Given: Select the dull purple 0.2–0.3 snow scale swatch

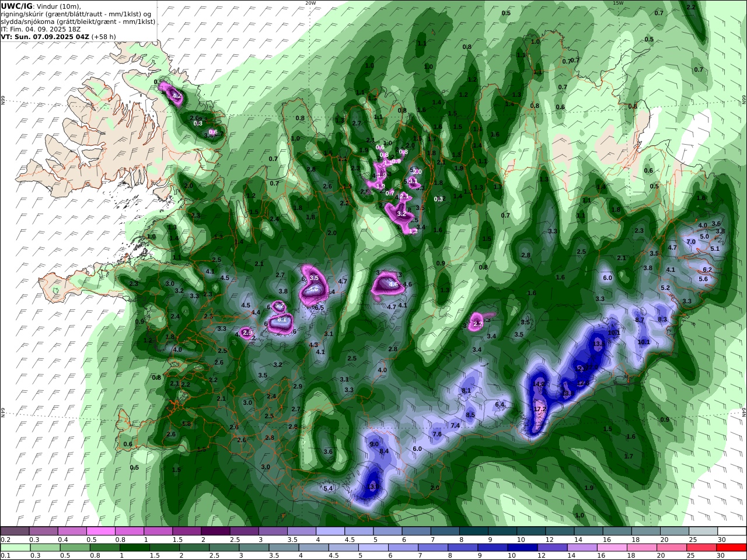Looking at the screenshot, I should pyautogui.click(x=15, y=531).
